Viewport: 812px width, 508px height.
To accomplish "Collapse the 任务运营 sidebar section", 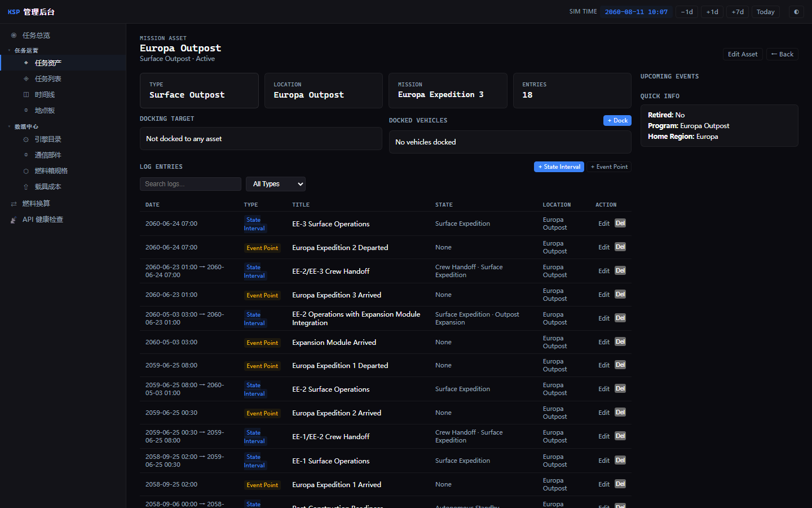I will (x=26, y=51).
